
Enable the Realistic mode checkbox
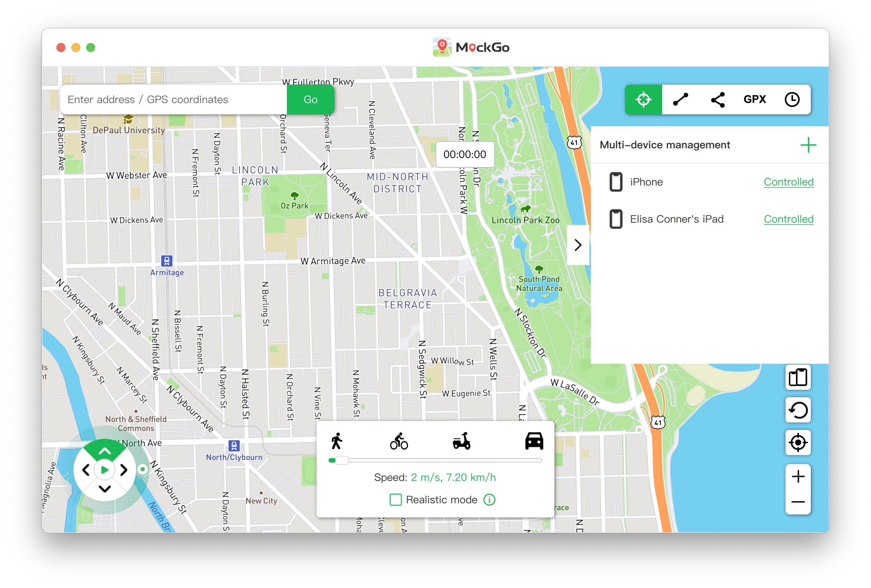(395, 500)
